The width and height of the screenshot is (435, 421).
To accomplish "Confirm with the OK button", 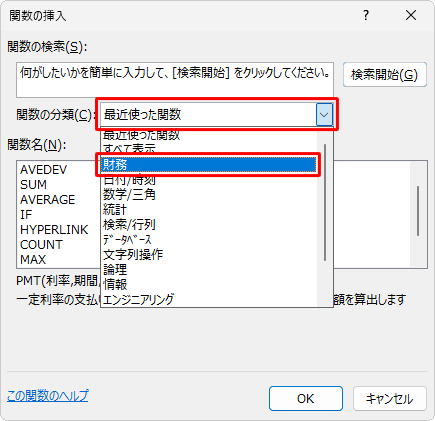I will coord(306,399).
